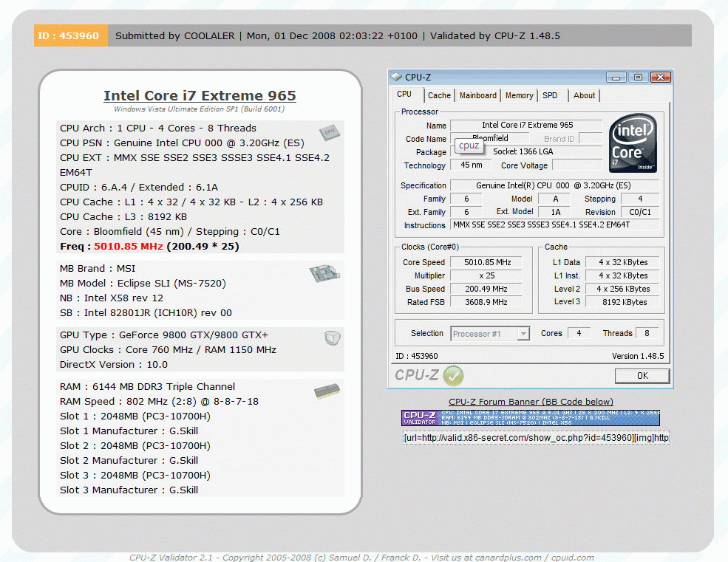Minimize the CPU-Z window
728x562 pixels.
click(616, 77)
